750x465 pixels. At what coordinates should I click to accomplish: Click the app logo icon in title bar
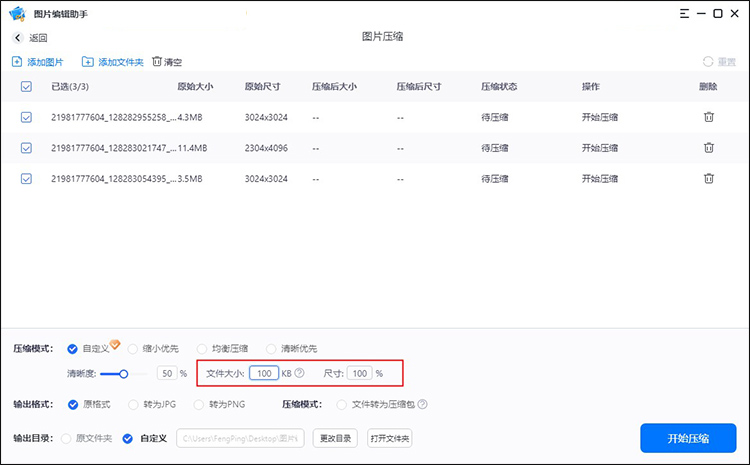17,13
